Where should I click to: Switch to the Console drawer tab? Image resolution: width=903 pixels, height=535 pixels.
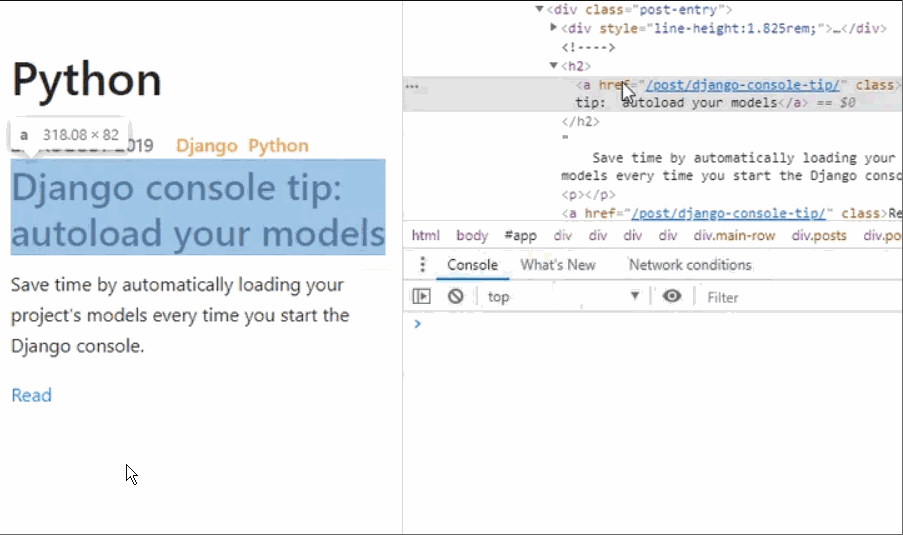click(x=472, y=265)
